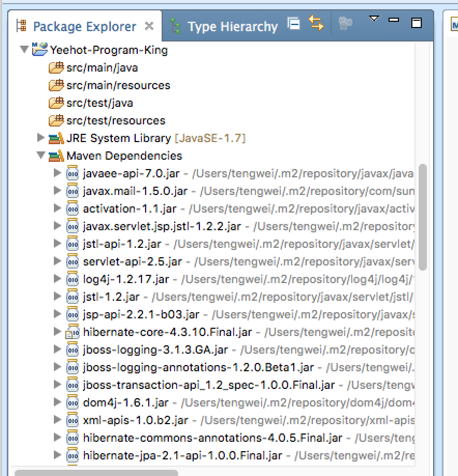Expand jstl-api-1.2.jar
The width and height of the screenshot is (458, 476).
57,244
